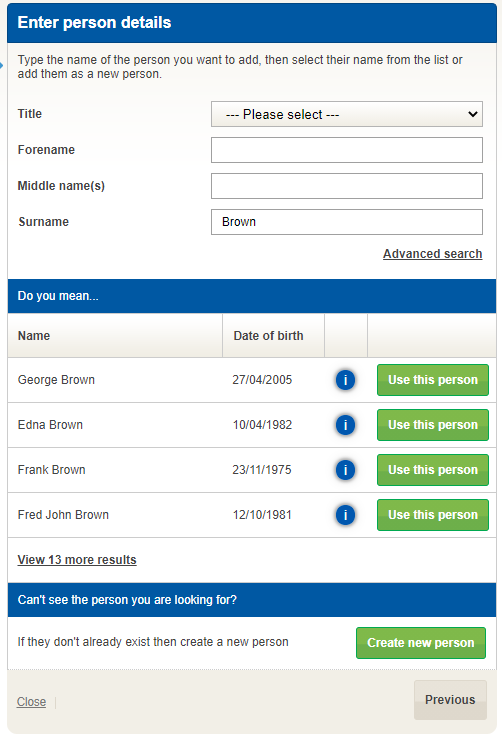Show info for Frank Brown
Image resolution: width=502 pixels, height=742 pixels.
[345, 470]
